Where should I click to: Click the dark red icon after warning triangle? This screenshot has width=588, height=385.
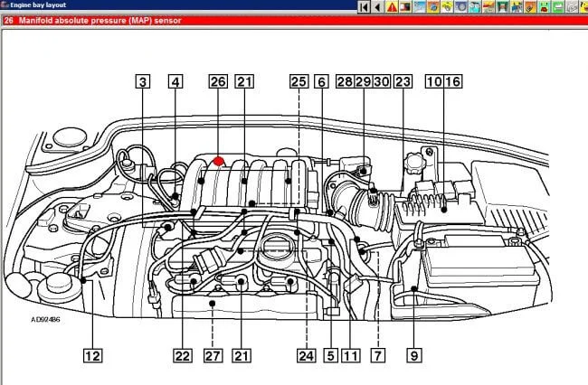(x=404, y=7)
